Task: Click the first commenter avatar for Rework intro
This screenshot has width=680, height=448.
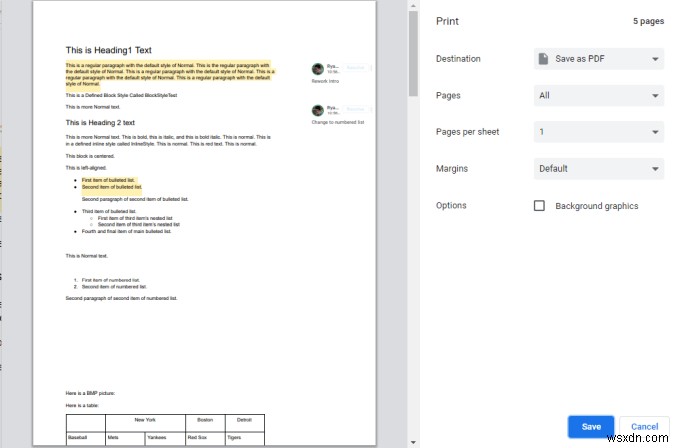Action: pos(318,69)
